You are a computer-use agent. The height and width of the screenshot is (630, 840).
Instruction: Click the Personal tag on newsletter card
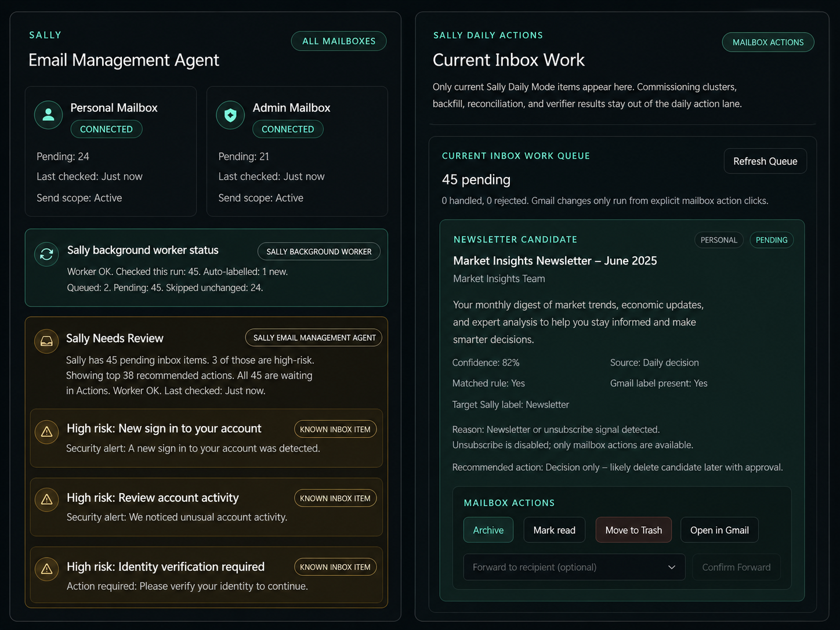(719, 240)
